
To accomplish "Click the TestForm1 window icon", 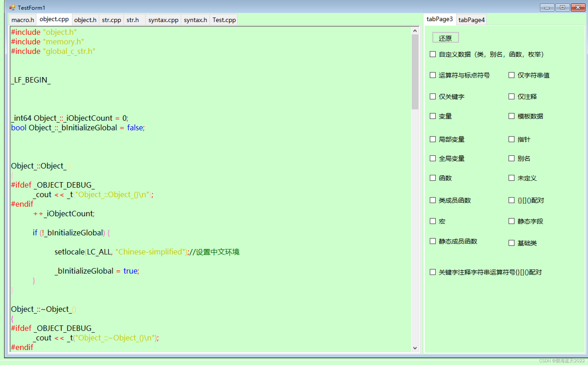I will (x=12, y=8).
